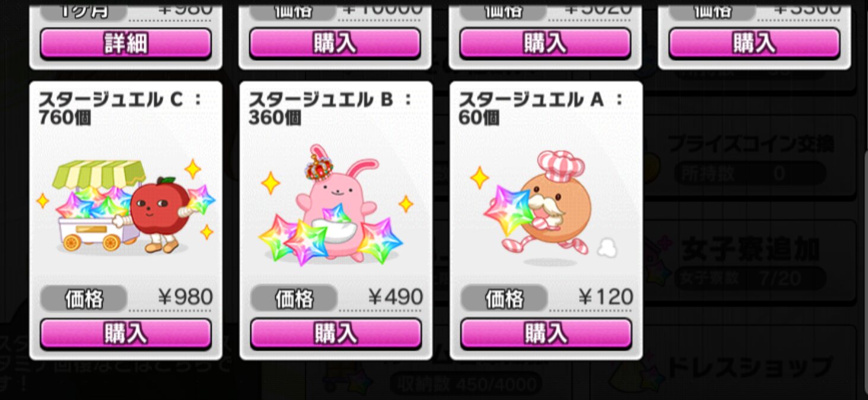
Task: Click the ¥120 price on Star Jewel A
Action: 605,297
